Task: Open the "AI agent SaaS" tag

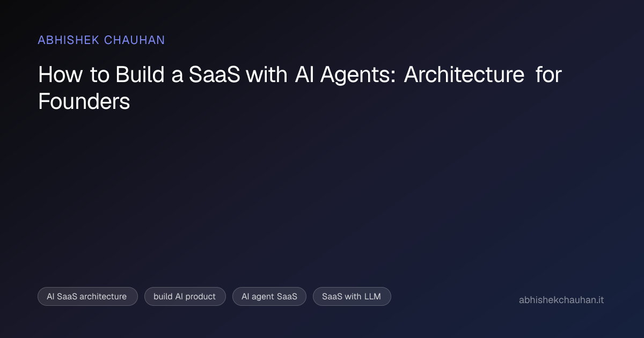Action: point(269,296)
